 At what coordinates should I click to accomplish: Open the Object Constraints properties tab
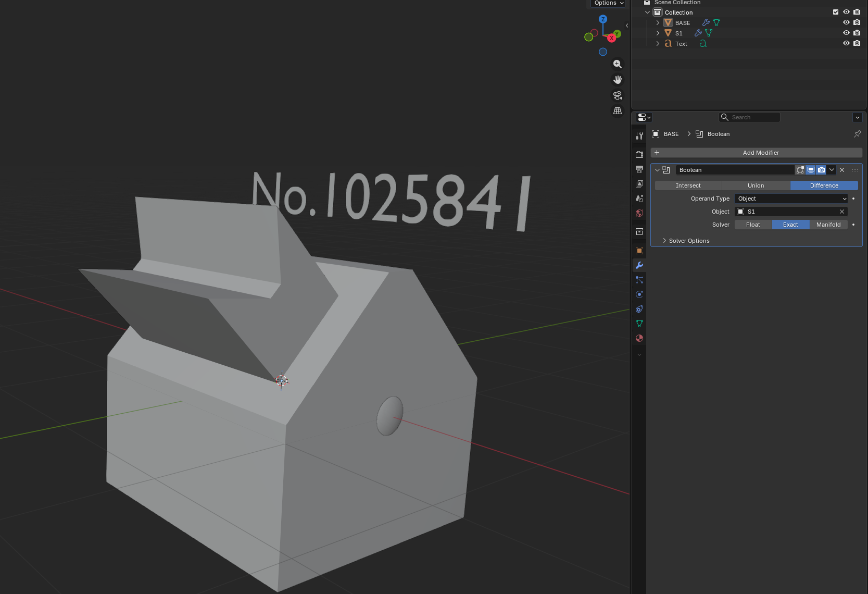639,309
